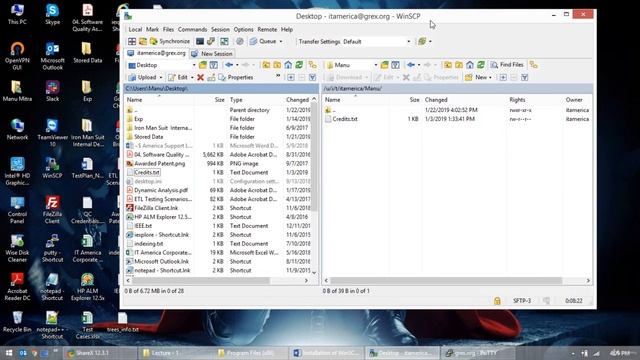The width and height of the screenshot is (640, 360).
Task: Click remote New button
Action: pyautogui.click(x=476, y=77)
